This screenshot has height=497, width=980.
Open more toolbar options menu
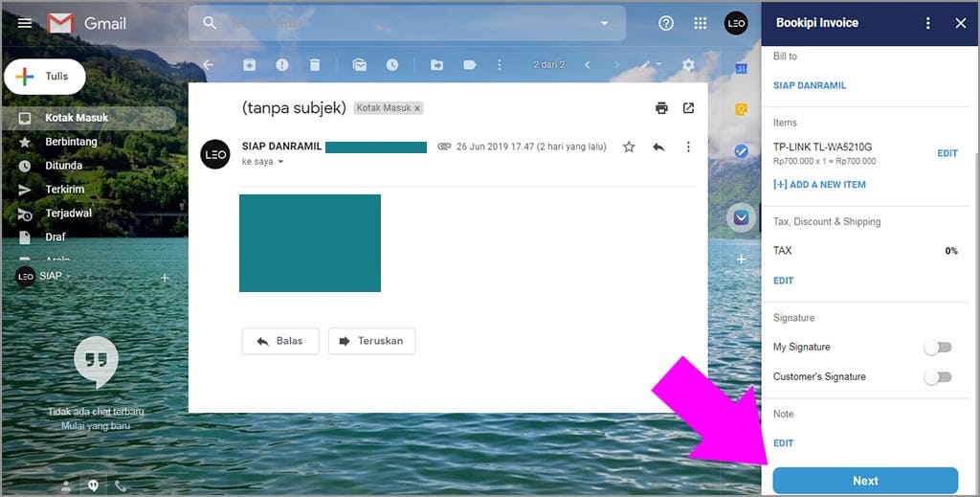click(499, 65)
